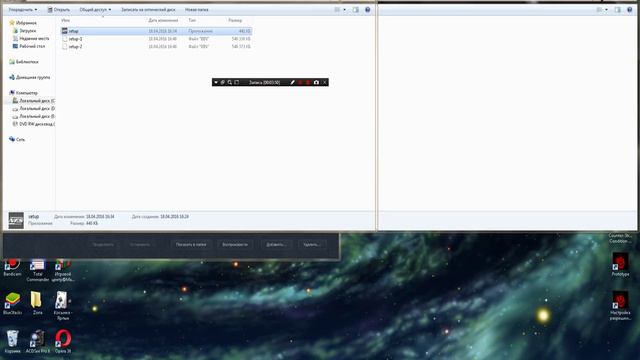The image size is (640, 360).
Task: Select the setup-2 file row
Action: click(x=156, y=47)
